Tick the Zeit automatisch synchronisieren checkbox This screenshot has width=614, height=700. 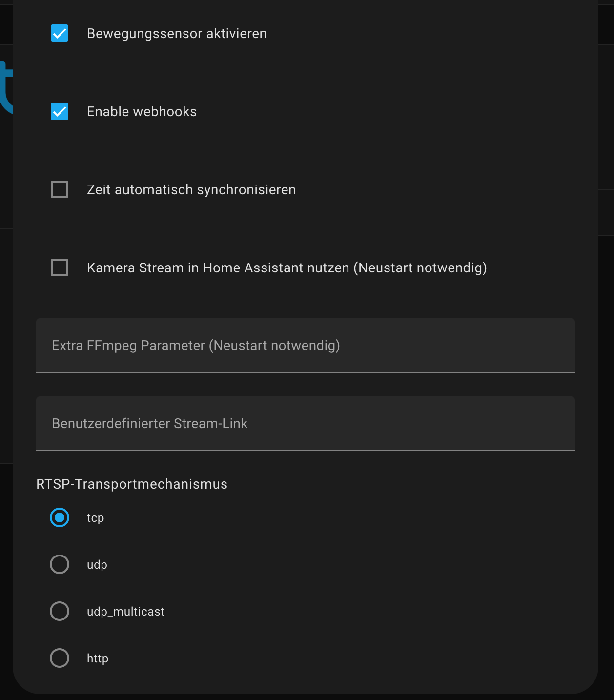click(60, 189)
